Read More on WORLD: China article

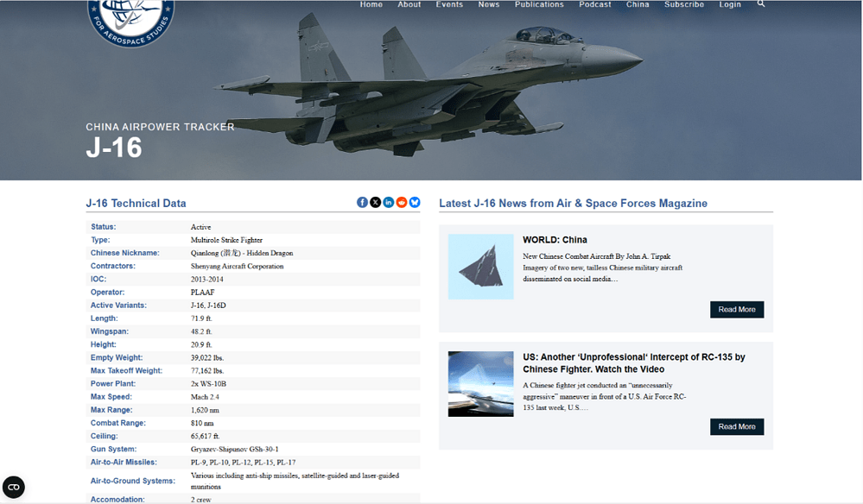736,310
